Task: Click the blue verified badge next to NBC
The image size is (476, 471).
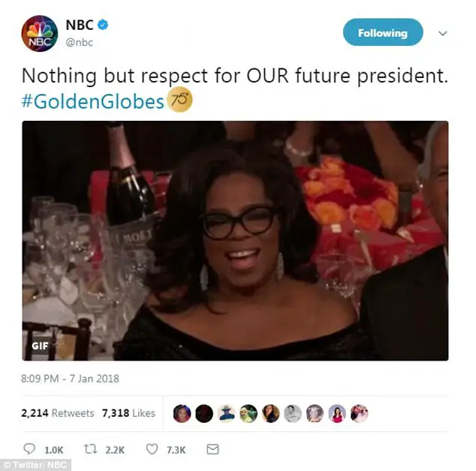Action: click(x=103, y=25)
